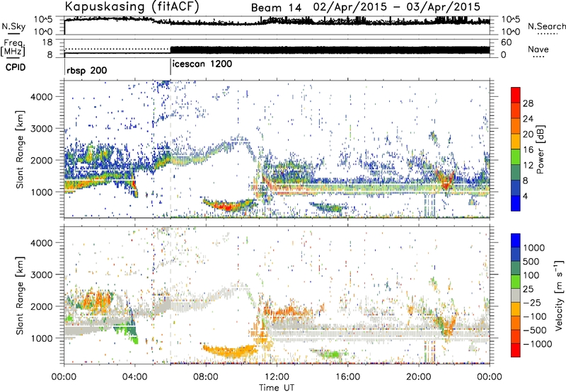Viewport: 566px width, 392px height.
Task: Click the date range '02/Apr/2015 - 03/Apr/2015'
Action: point(397,7)
